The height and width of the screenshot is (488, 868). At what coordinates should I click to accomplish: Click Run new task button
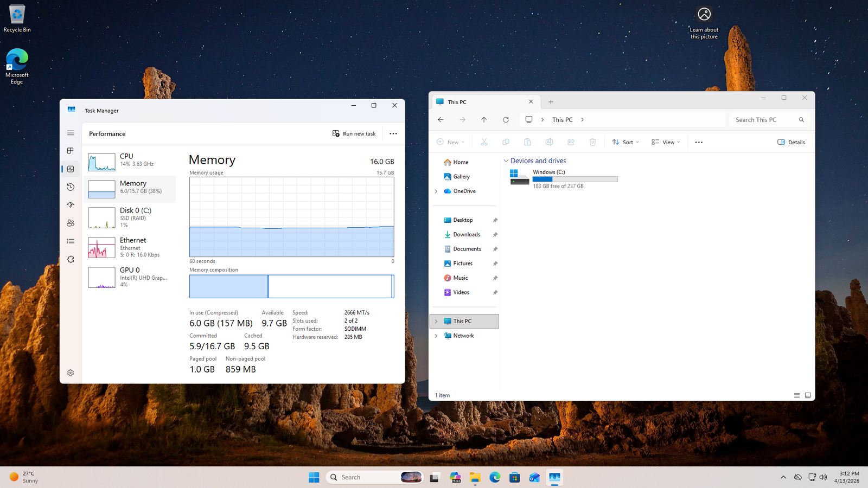(354, 133)
